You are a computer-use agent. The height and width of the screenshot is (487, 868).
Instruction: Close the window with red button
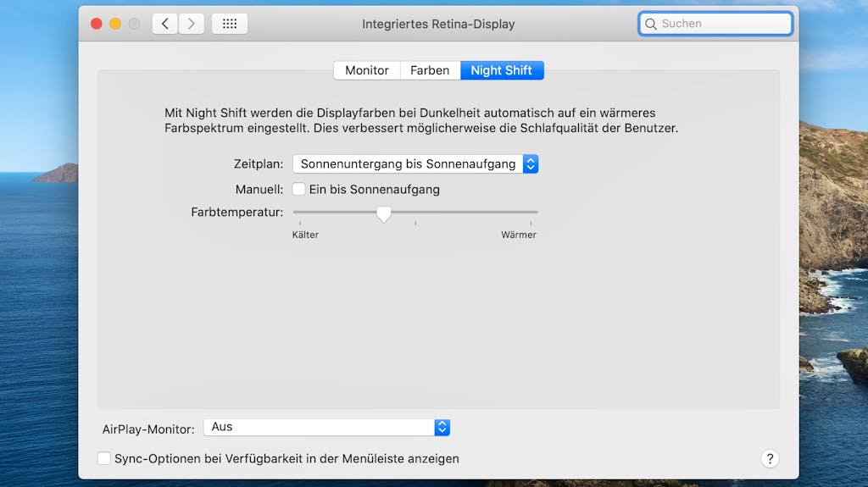point(97,24)
